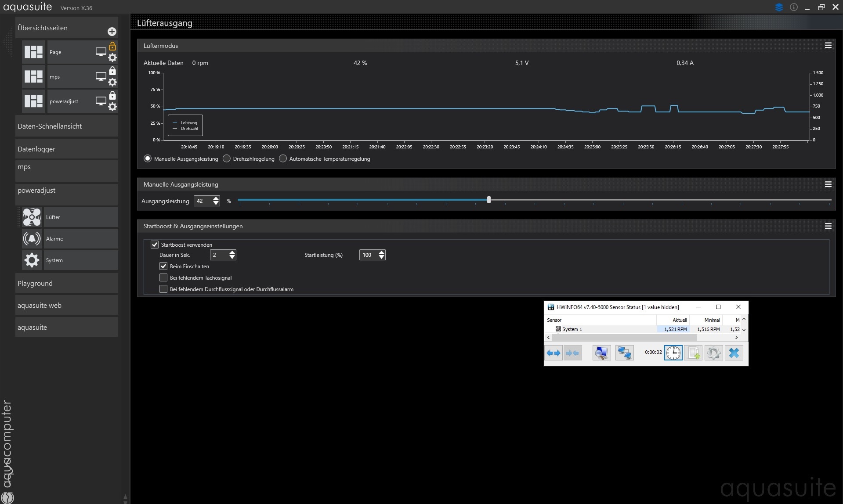
Task: Click the desktop monitor icon for mps
Action: click(101, 76)
